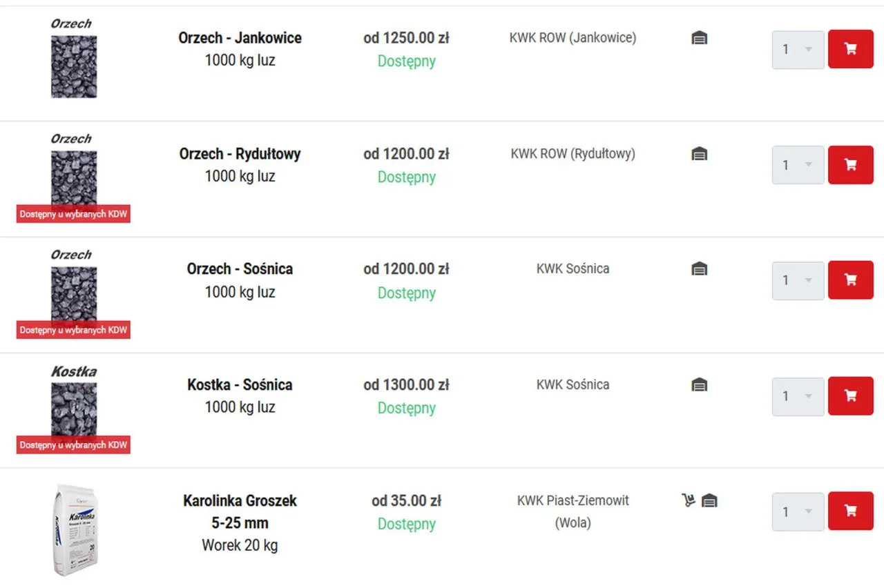This screenshot has height=588, width=884.
Task: Add Kostka - Sośnica to cart
Action: pos(850,396)
